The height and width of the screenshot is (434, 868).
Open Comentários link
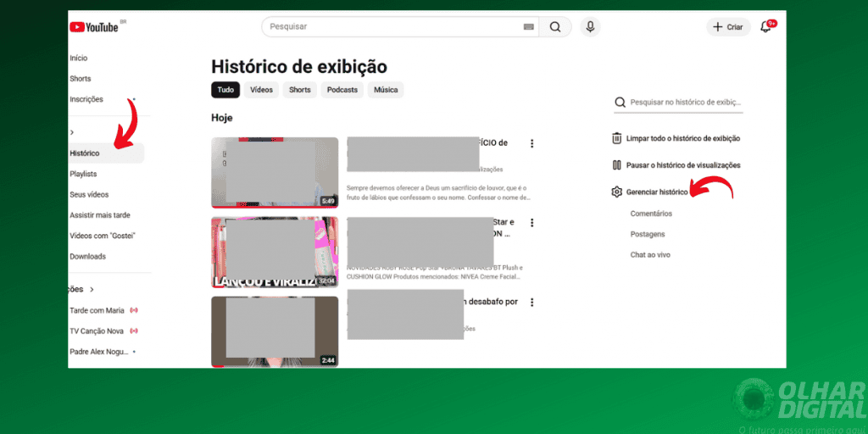[651, 214]
